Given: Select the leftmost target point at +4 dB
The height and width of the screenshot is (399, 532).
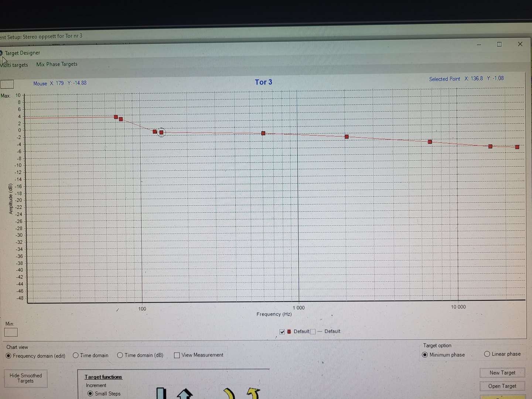Looking at the screenshot, I should (x=116, y=117).
